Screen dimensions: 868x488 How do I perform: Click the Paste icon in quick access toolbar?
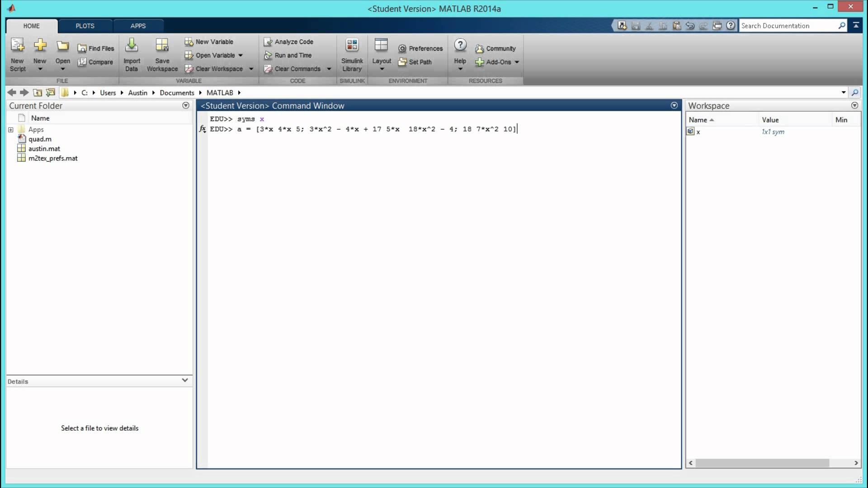[676, 26]
